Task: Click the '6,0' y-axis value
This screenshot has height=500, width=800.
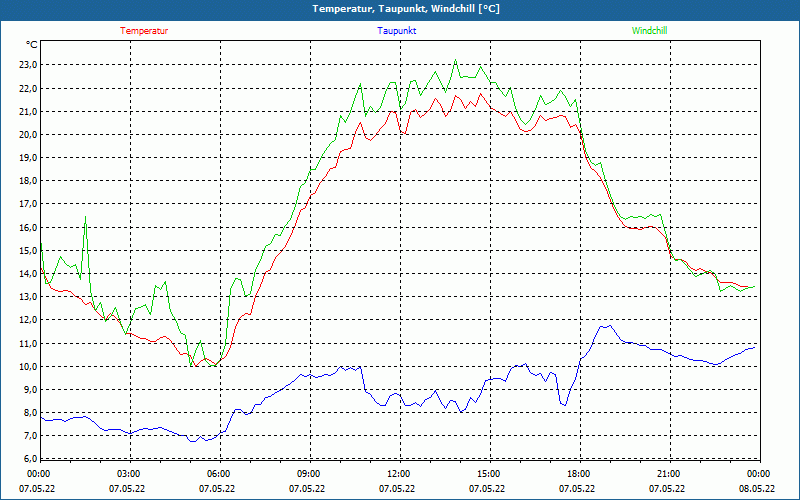Action: pos(30,459)
